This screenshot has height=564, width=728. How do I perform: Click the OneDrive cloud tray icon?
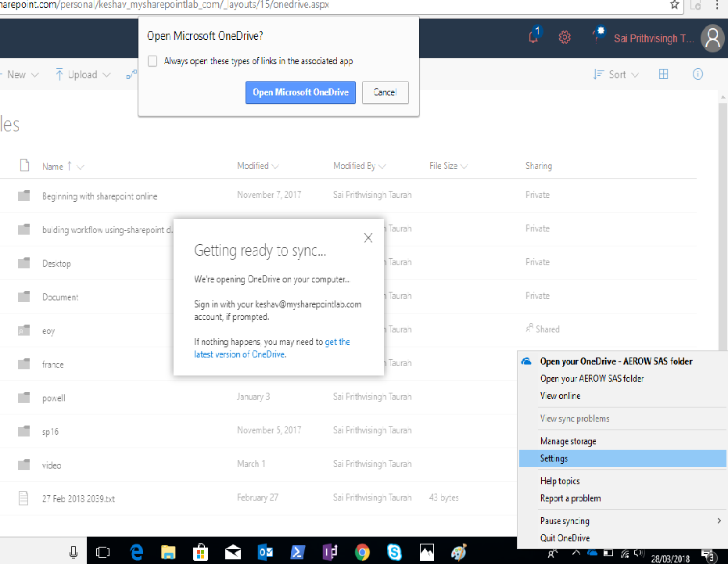pyautogui.click(x=593, y=552)
